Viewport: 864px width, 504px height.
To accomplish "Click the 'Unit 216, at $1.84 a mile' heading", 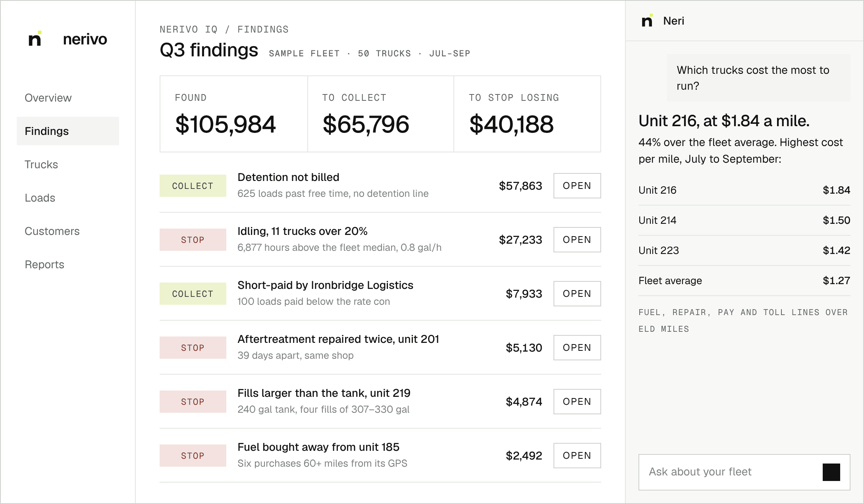I will (724, 121).
